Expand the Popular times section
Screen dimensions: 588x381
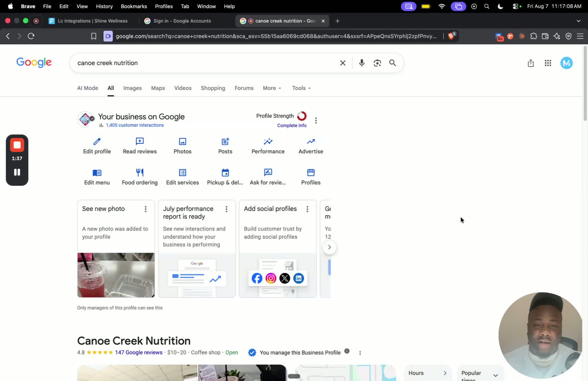click(480, 373)
